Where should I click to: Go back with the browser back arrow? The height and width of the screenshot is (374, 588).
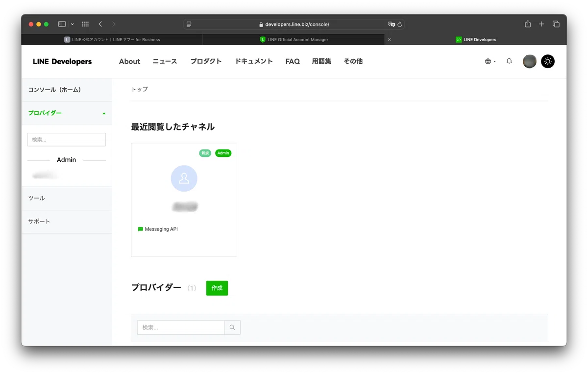[100, 24]
